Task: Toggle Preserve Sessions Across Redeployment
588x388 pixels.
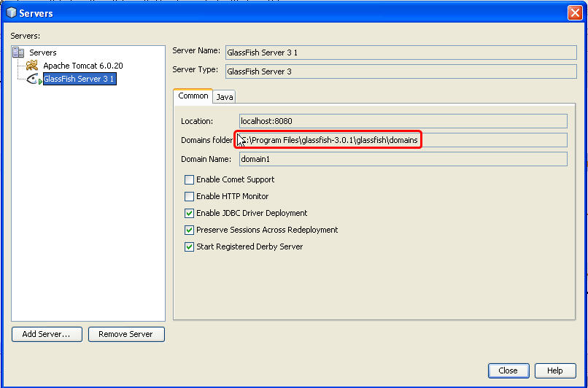Action: point(190,230)
